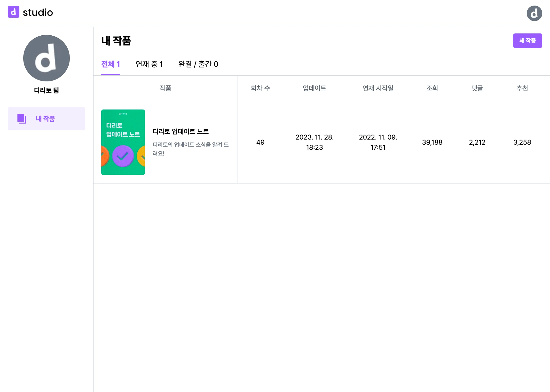Switch to the 완결 / 출간 0 tab
This screenshot has height=392, width=550.
pos(198,64)
